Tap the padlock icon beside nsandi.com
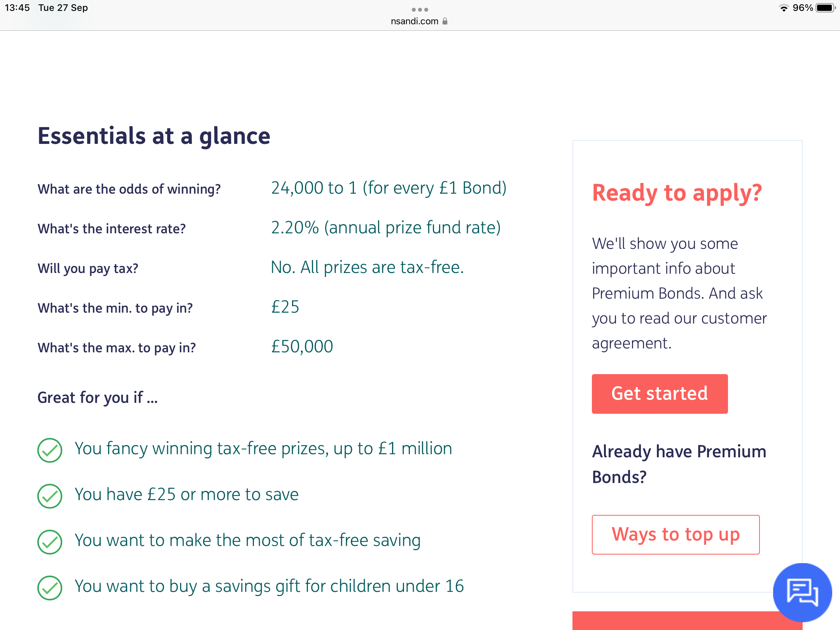 pos(445,21)
